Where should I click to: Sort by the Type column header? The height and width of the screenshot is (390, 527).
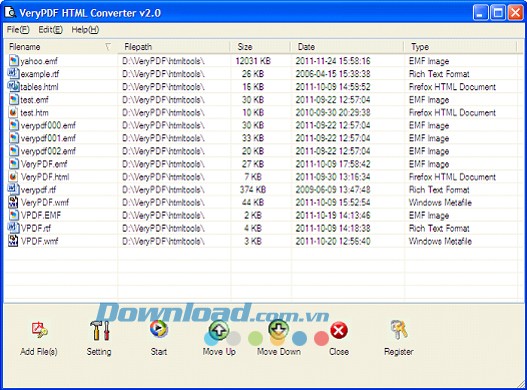tap(461, 46)
